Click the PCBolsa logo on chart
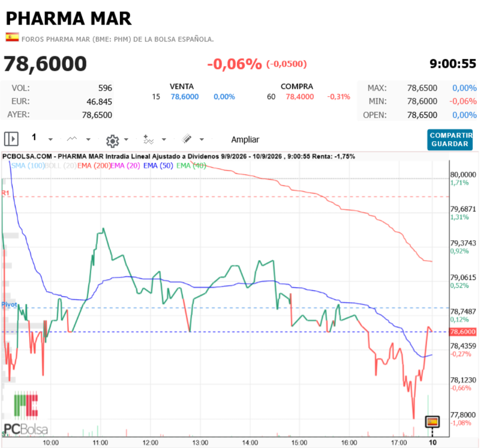This screenshot has width=480, height=448. (x=26, y=413)
